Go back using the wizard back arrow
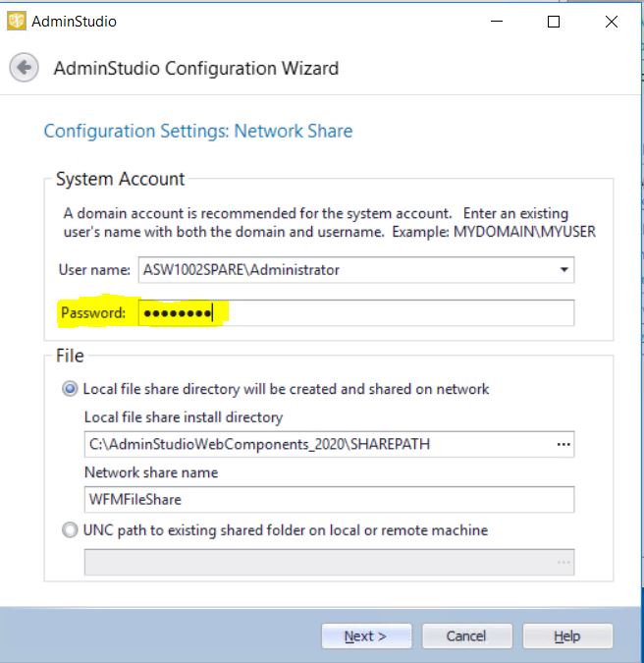 tap(25, 67)
